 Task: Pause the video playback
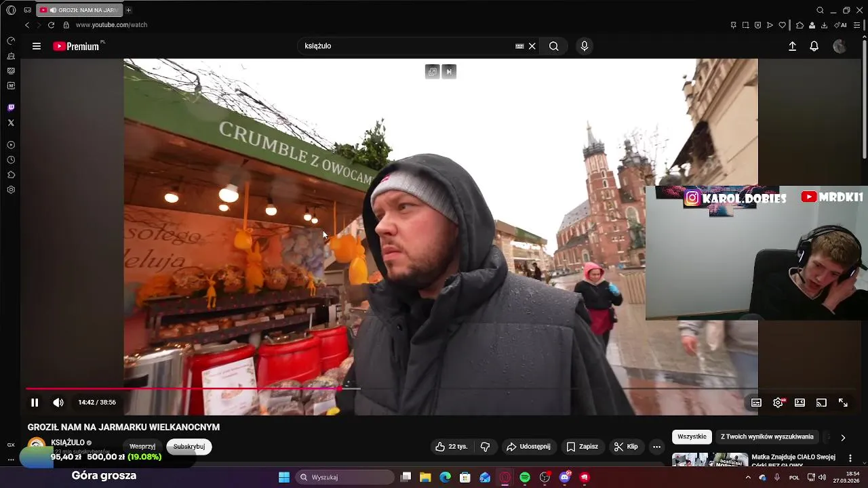point(35,403)
